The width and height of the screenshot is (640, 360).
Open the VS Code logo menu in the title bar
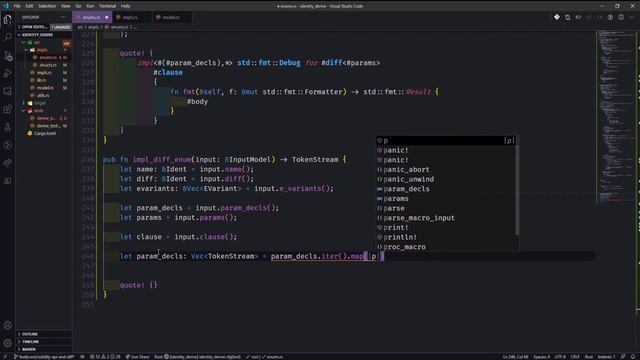point(5,6)
